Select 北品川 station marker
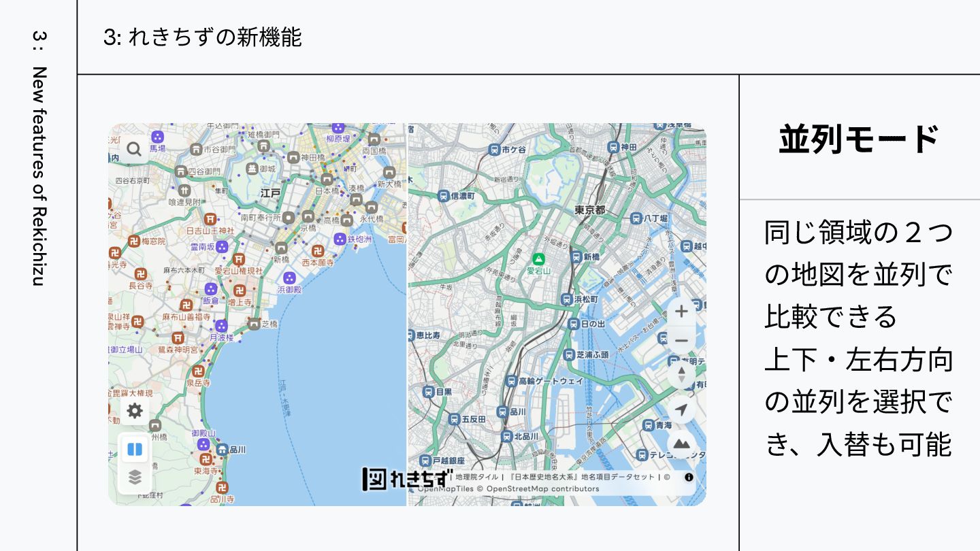 [506, 436]
